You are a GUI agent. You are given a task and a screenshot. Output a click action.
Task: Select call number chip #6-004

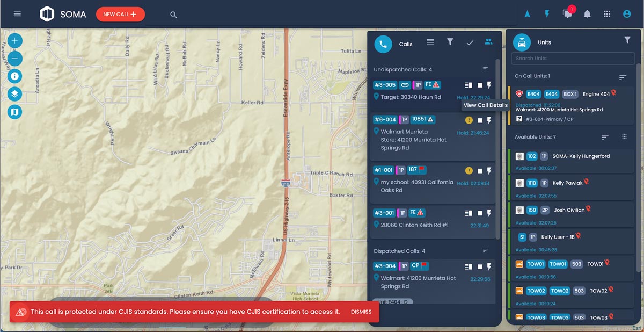click(385, 119)
